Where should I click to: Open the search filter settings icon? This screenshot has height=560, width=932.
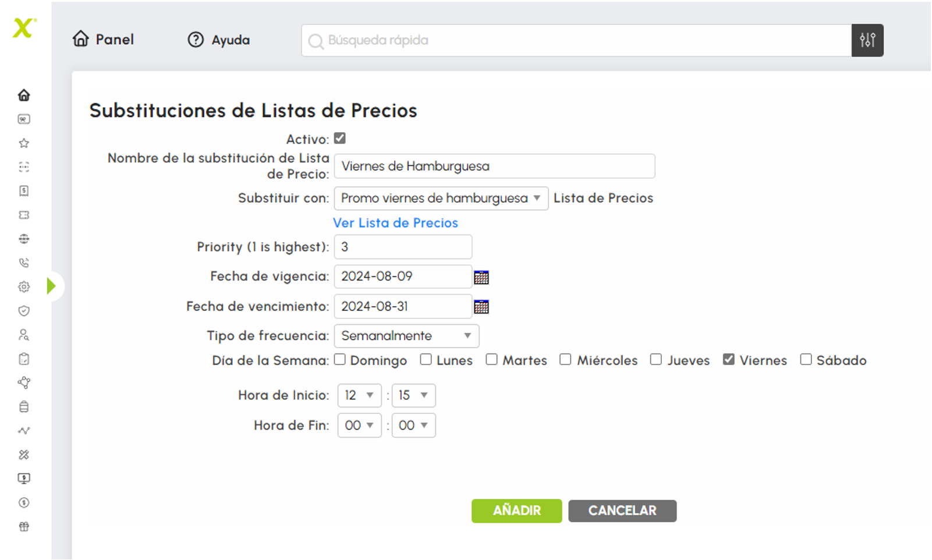pos(867,40)
